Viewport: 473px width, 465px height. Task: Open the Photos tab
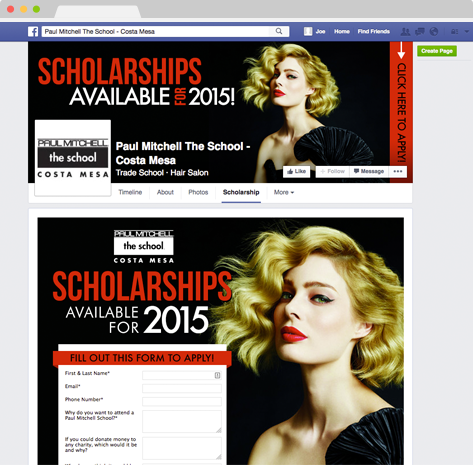pos(198,192)
